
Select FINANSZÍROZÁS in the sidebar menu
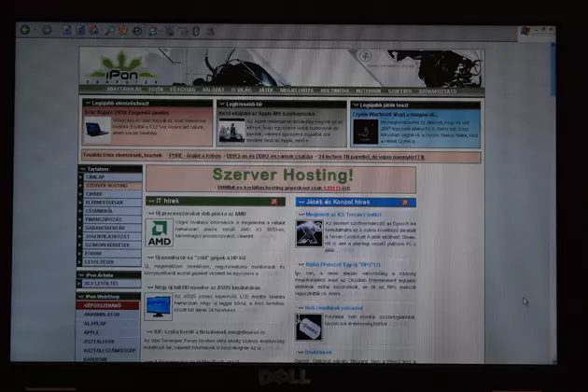click(111, 219)
